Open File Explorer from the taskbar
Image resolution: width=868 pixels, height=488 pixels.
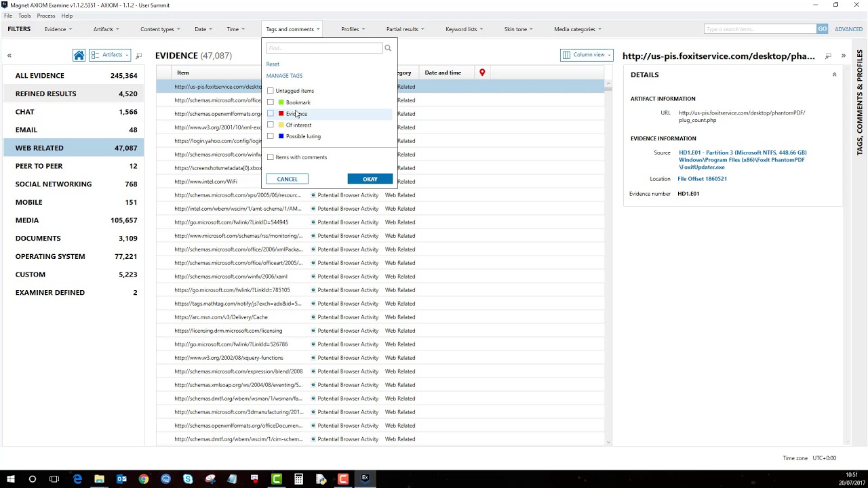(x=100, y=479)
